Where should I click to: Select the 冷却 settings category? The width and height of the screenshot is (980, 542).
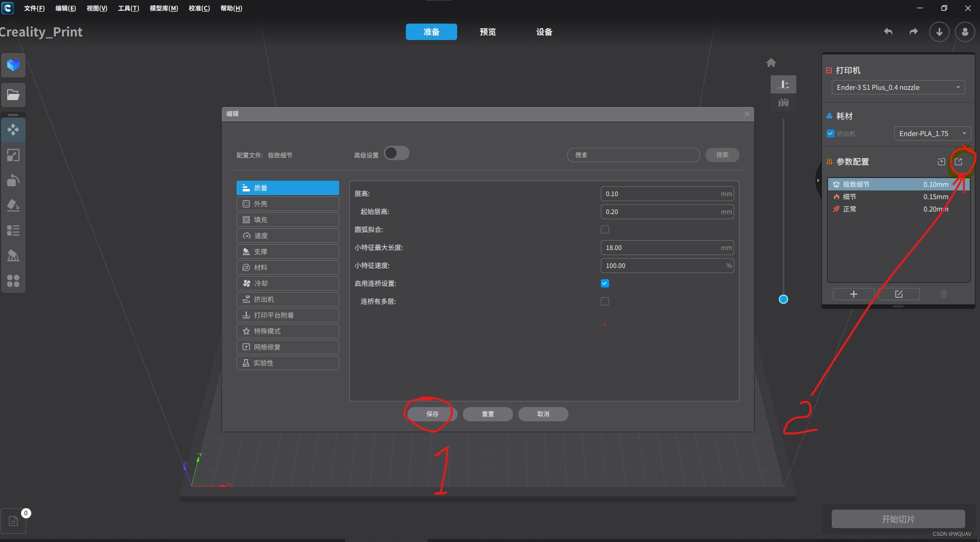pyautogui.click(x=288, y=283)
